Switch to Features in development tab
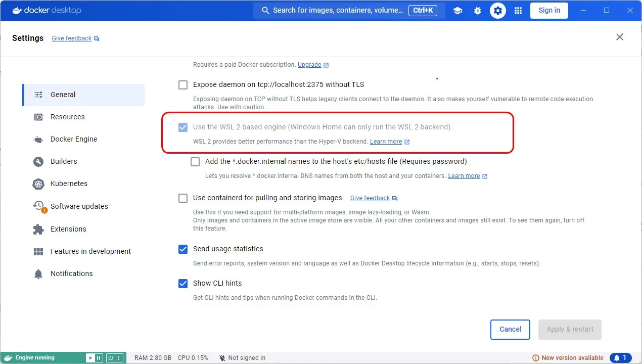Image resolution: width=642 pixels, height=364 pixels. tap(83, 251)
